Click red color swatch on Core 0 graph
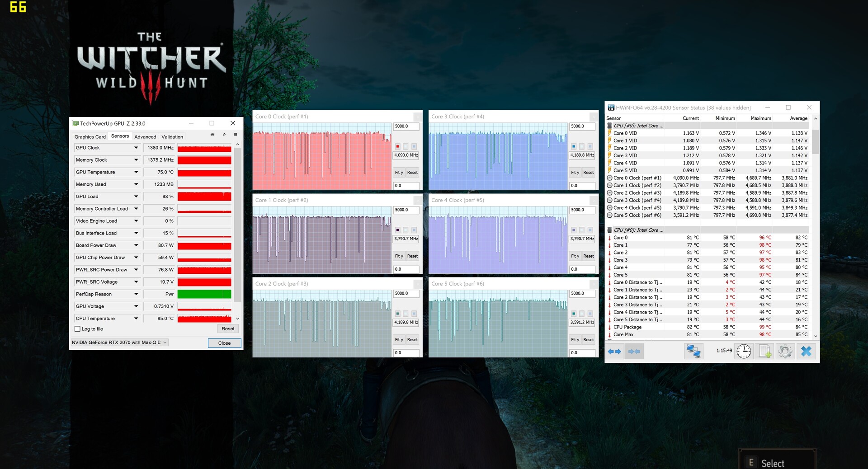The image size is (868, 469). (x=397, y=146)
